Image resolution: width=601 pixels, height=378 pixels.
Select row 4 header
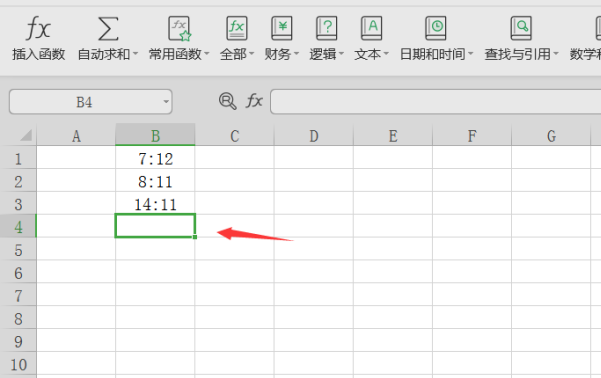tap(18, 226)
